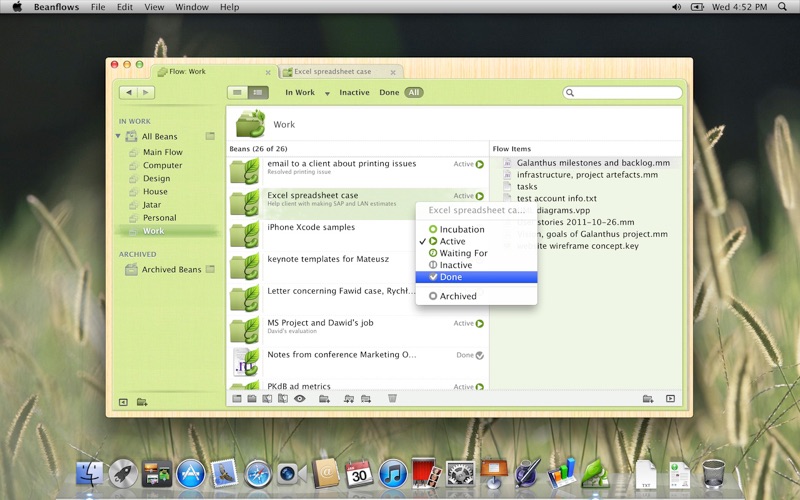The height and width of the screenshot is (500, 800).
Task: Click the add-folder icon at the sidebar bottom
Action: point(142,402)
